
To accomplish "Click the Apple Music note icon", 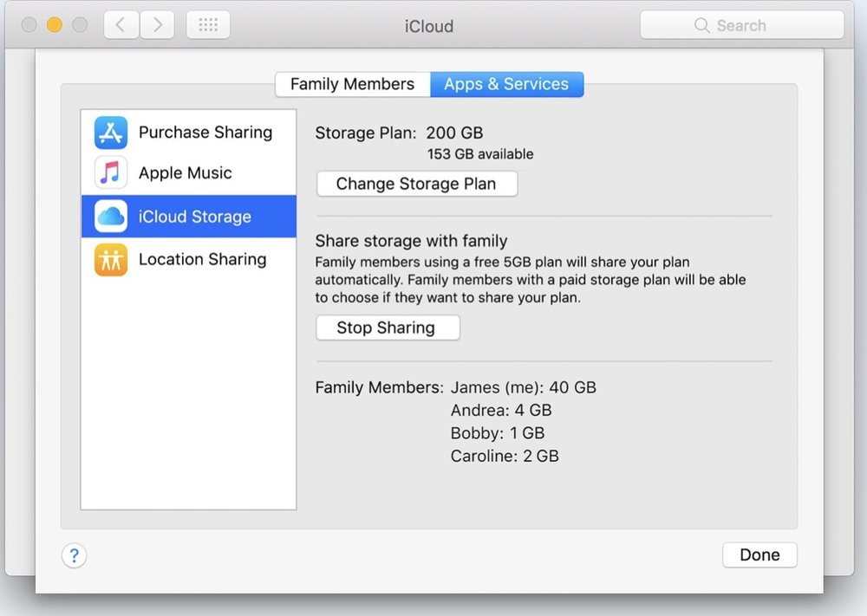I will pos(111,172).
